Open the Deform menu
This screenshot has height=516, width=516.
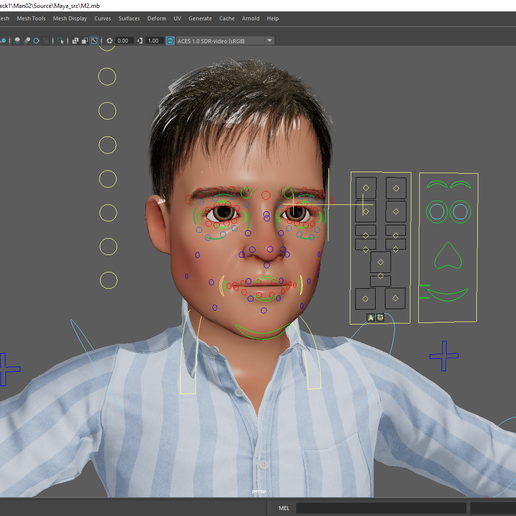(x=157, y=19)
